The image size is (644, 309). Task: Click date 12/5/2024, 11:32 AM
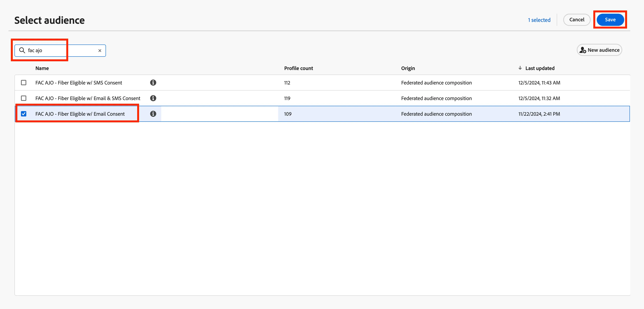(539, 98)
